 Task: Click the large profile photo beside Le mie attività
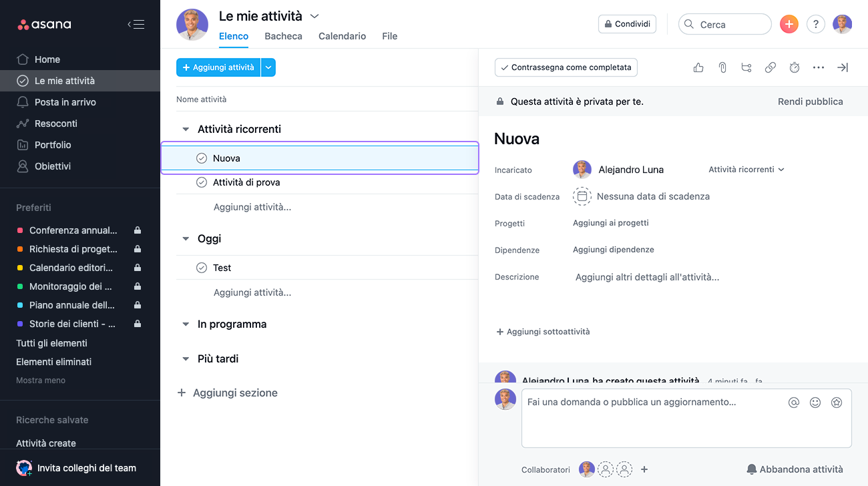[x=192, y=25]
